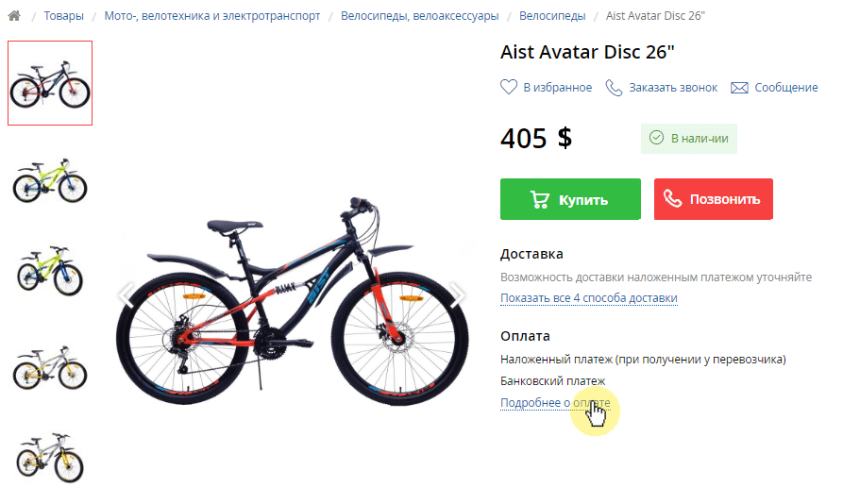The image size is (843, 504).
Task: Click the cart icon on Купить button
Action: 539,199
